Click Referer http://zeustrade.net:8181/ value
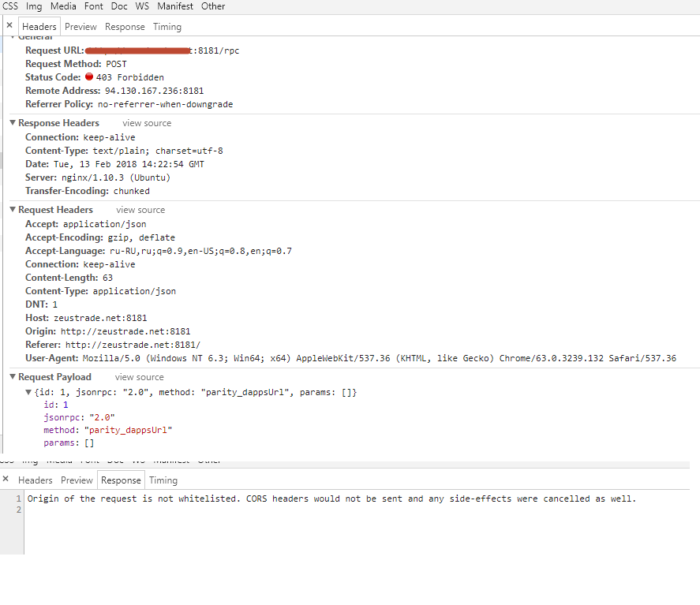The width and height of the screenshot is (700, 605). point(133,345)
